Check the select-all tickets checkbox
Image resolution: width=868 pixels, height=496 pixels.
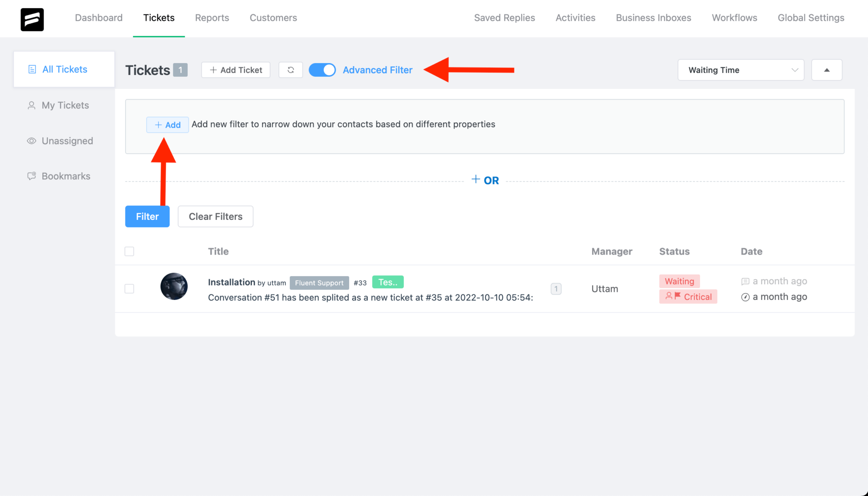coord(129,251)
